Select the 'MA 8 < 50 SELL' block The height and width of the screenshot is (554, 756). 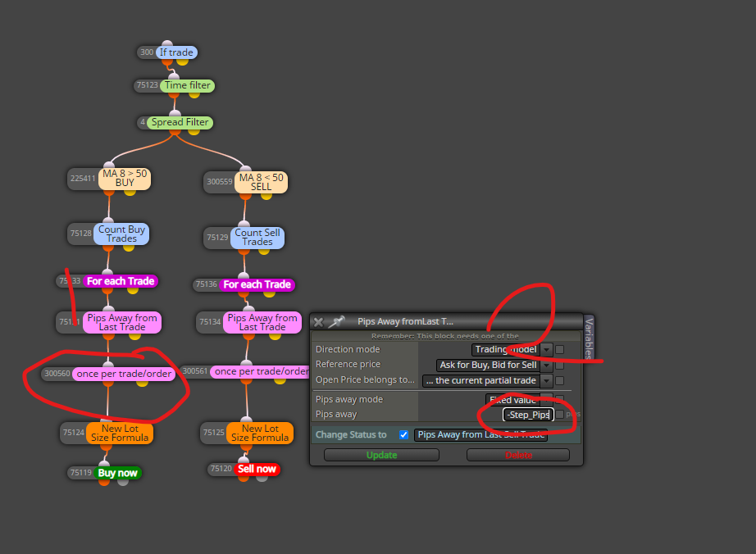coord(262,182)
